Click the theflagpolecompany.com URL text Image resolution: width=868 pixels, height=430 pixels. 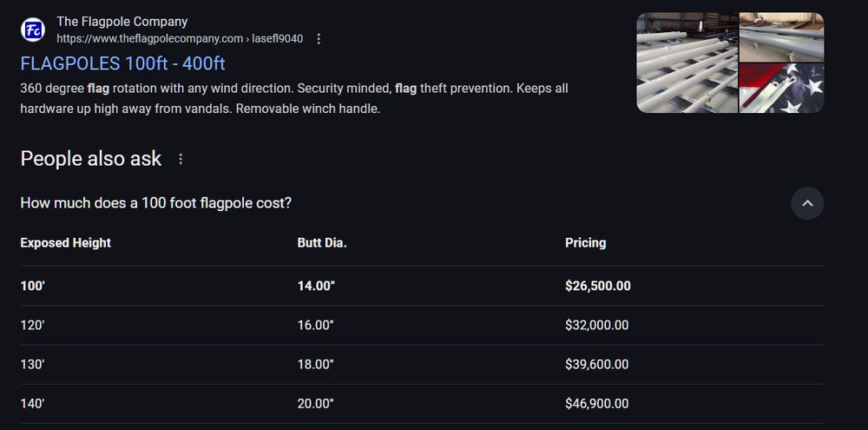click(149, 39)
